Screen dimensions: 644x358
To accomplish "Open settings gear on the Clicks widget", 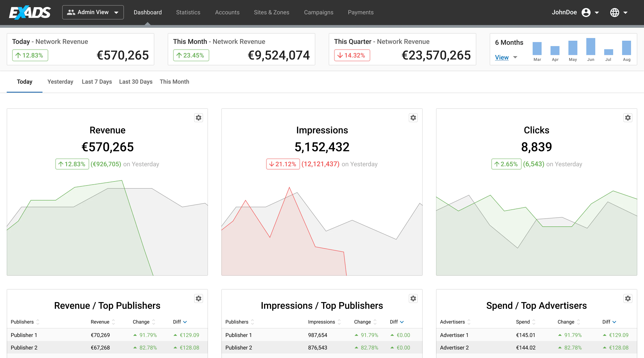I will [628, 118].
